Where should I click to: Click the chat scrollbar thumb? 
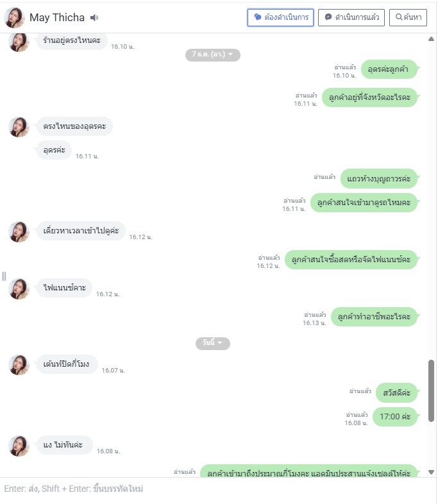(431, 391)
